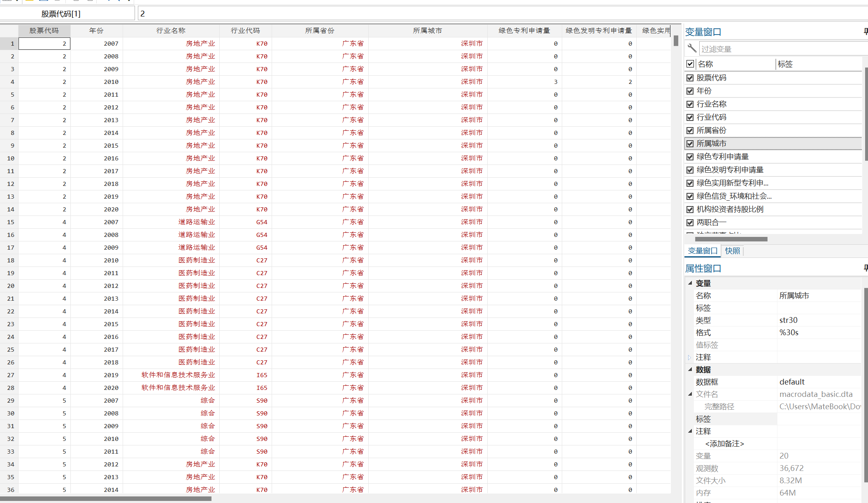Click the 所属城市 column header
Image resolution: width=868 pixels, height=503 pixels.
pos(427,30)
